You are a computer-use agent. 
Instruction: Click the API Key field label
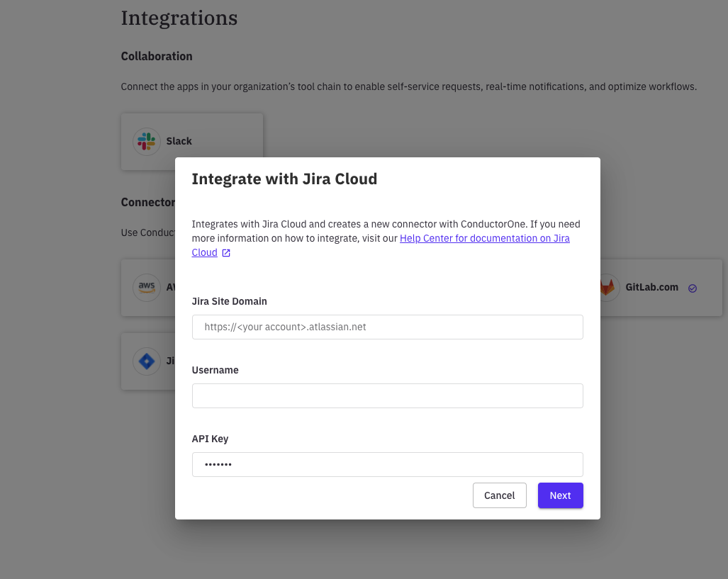(210, 439)
